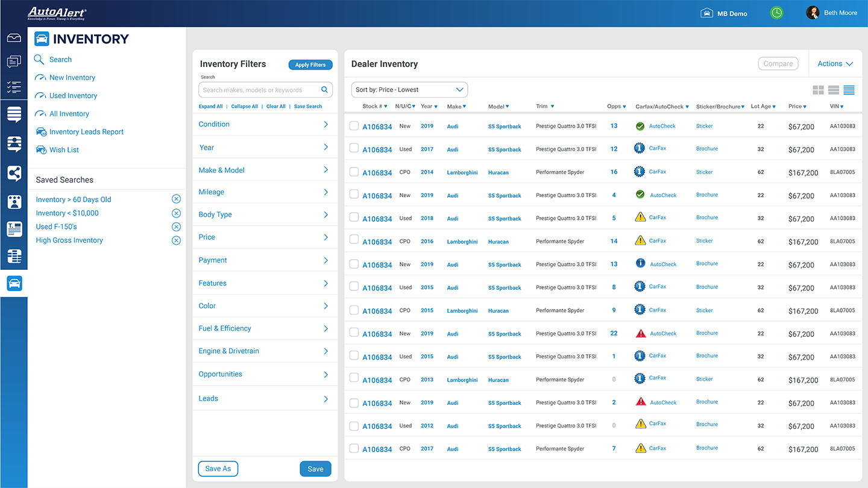Check the CPO 2017 Audi row checkbox
Screen dimensions: 868x488
coord(354,448)
